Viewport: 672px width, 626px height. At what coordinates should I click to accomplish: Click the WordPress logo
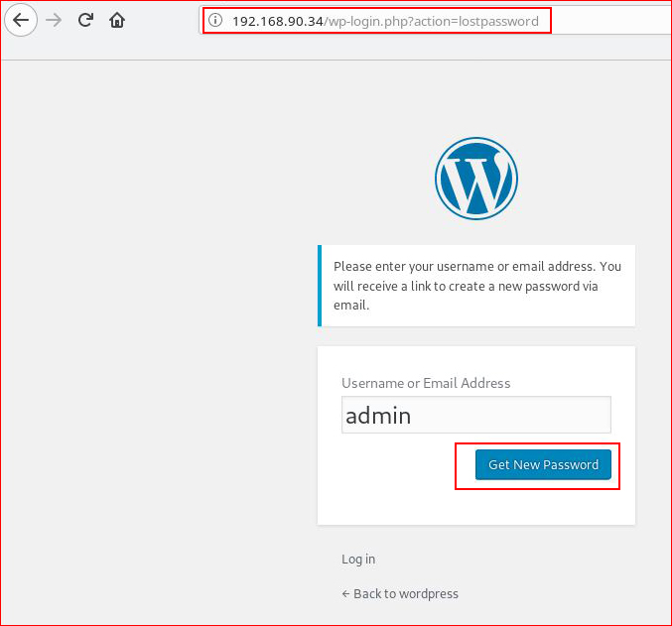coord(476,179)
